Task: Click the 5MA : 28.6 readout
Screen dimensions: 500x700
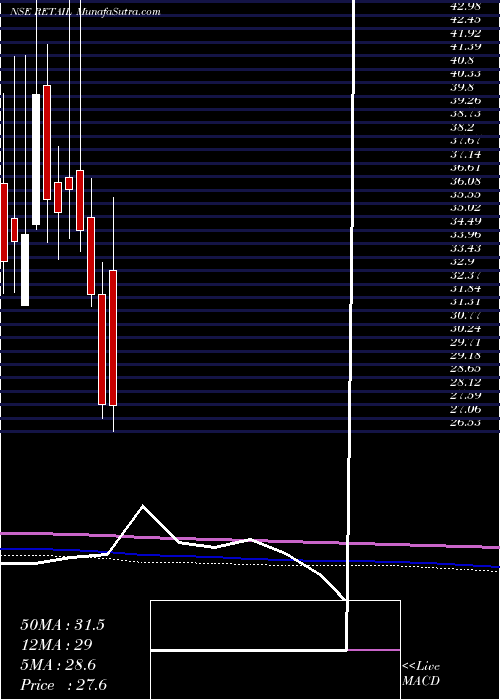Action: tap(60, 665)
